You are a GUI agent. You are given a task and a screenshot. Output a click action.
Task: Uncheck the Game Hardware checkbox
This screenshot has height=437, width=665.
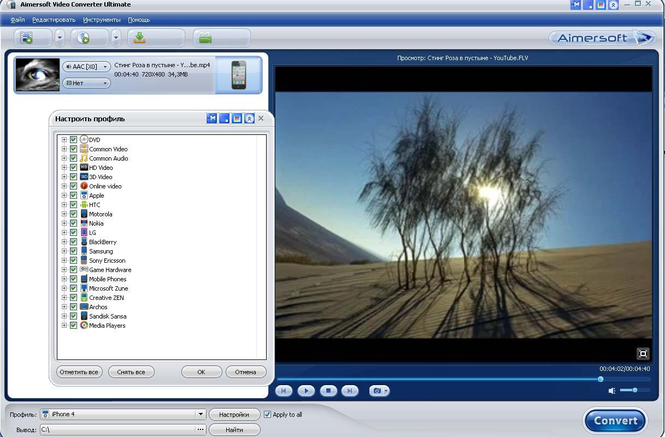pos(73,269)
